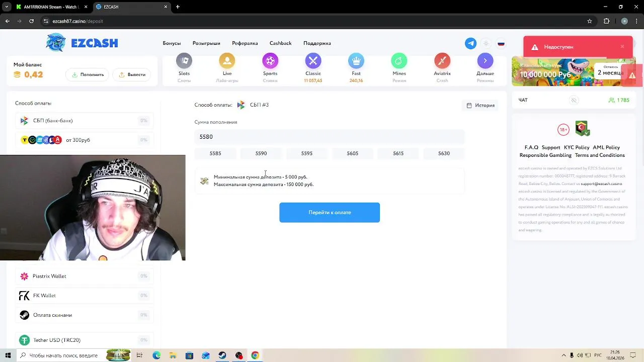Open the Telegram channel icon
Image resolution: width=644 pixels, height=362 pixels.
pos(471,43)
